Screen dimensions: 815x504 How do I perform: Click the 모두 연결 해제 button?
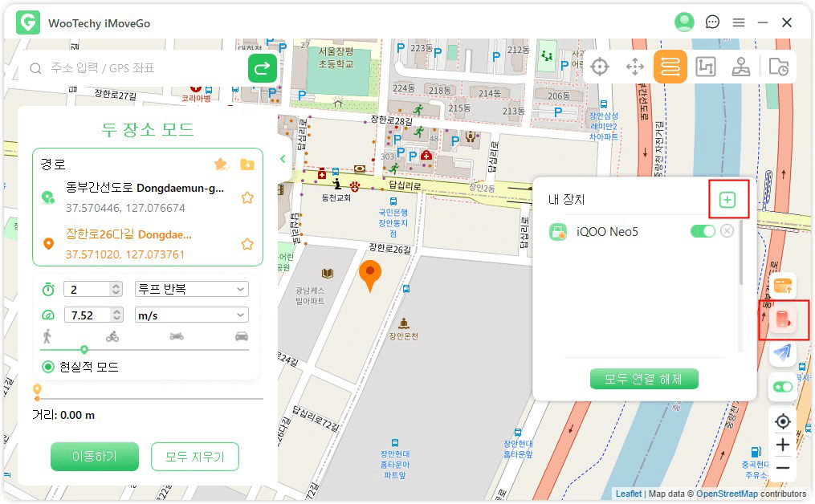644,379
